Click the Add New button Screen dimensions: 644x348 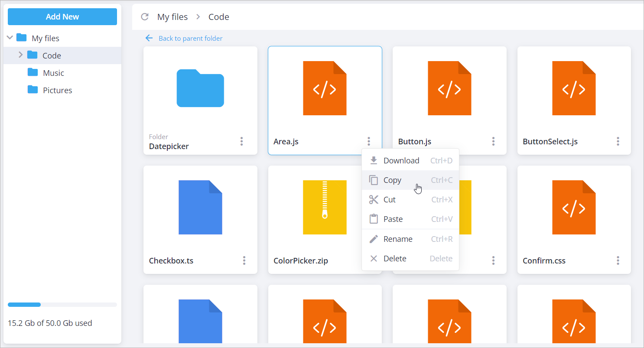[x=62, y=17]
